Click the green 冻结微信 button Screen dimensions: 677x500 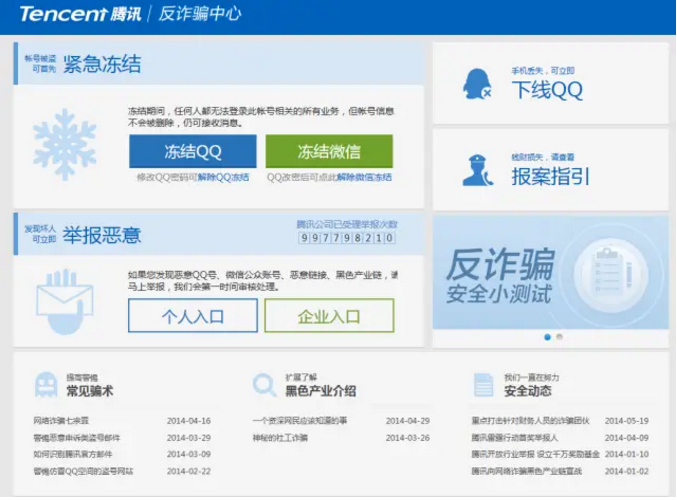pyautogui.click(x=329, y=151)
